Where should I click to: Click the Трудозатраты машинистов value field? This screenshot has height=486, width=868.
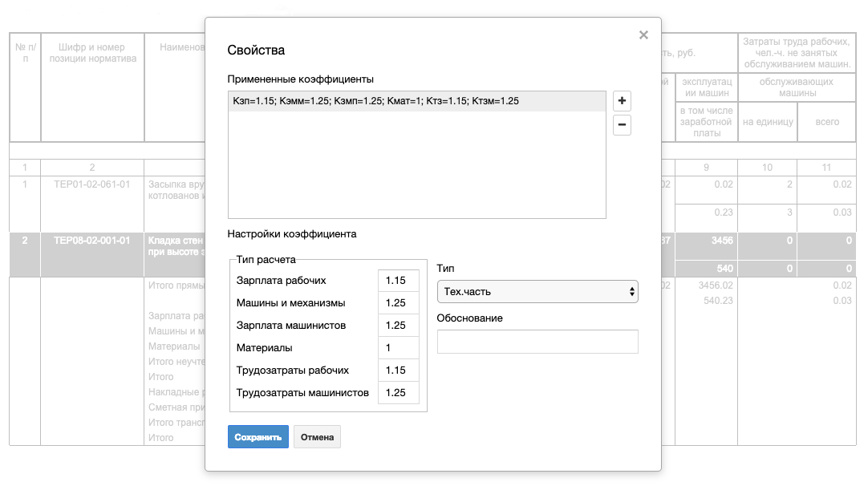click(398, 393)
